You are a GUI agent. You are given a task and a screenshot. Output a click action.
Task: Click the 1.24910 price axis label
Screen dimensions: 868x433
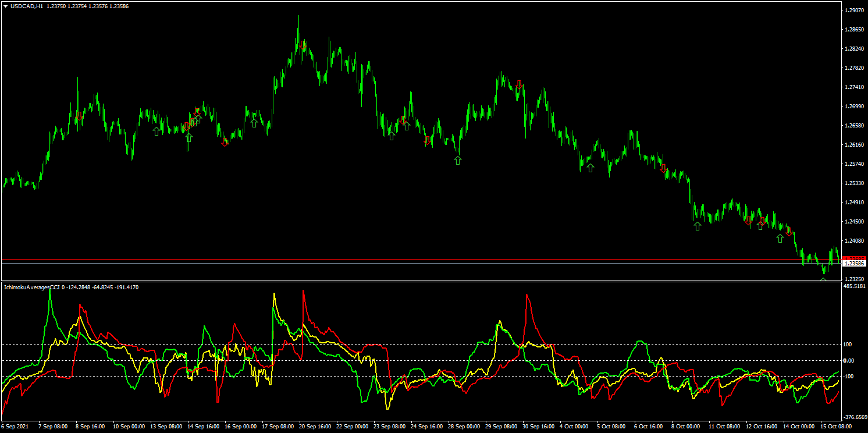[x=853, y=203]
